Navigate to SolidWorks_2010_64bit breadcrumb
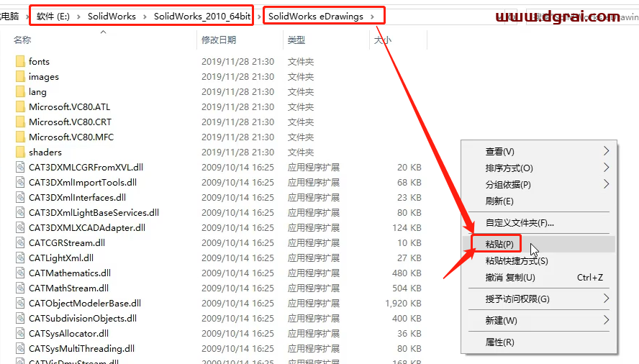The height and width of the screenshot is (364, 639). (x=202, y=17)
